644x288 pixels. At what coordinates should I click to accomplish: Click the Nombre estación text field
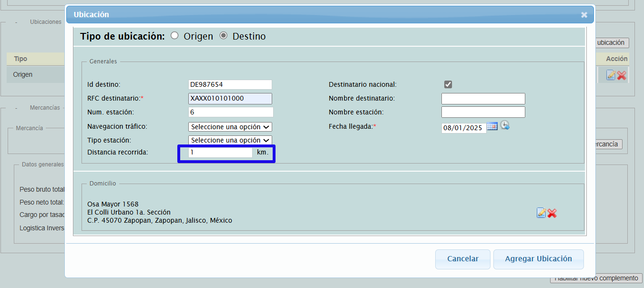tap(483, 112)
